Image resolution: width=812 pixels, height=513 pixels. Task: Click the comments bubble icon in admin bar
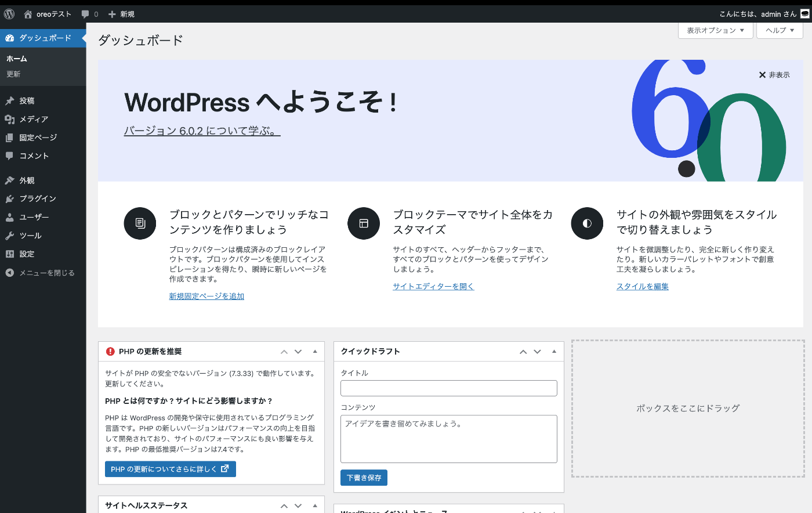tap(85, 14)
